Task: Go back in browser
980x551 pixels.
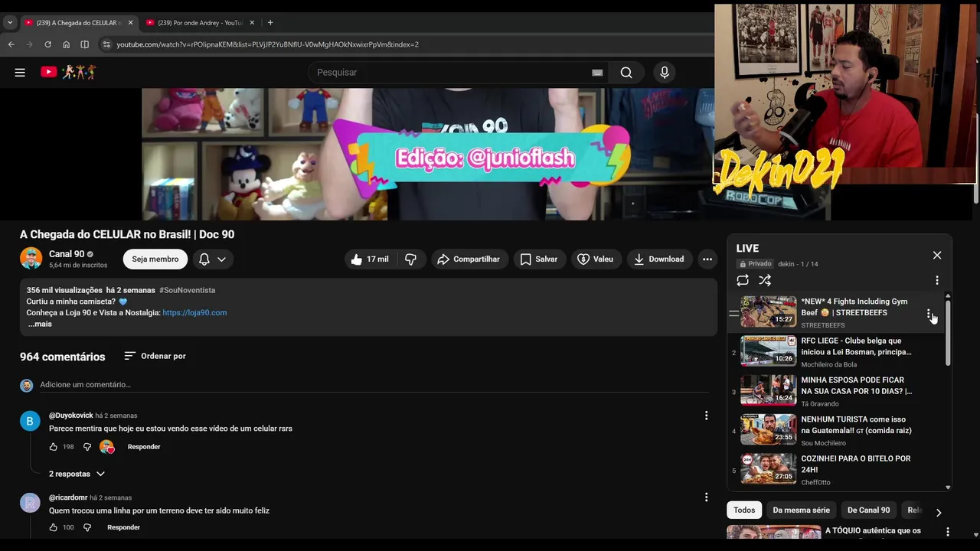Action: [x=11, y=44]
